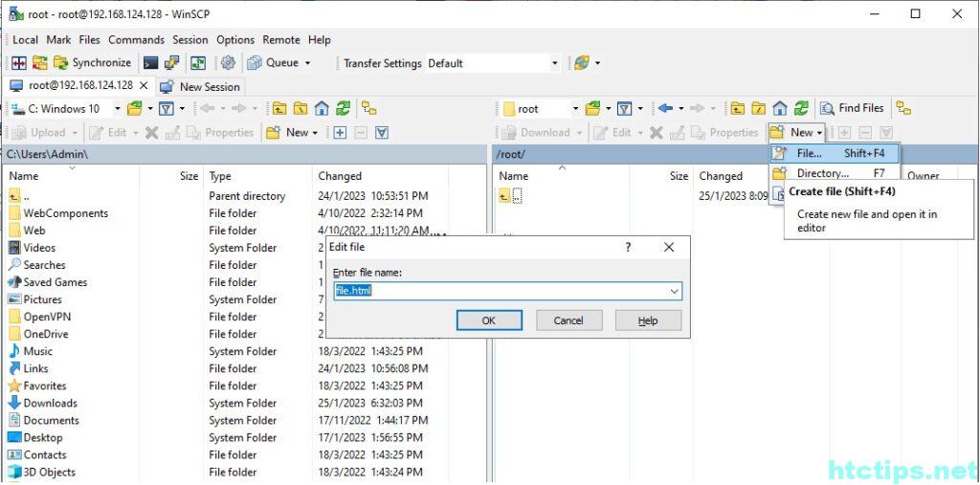Go to remote parent directory icon
The height and width of the screenshot is (485, 980).
[738, 109]
